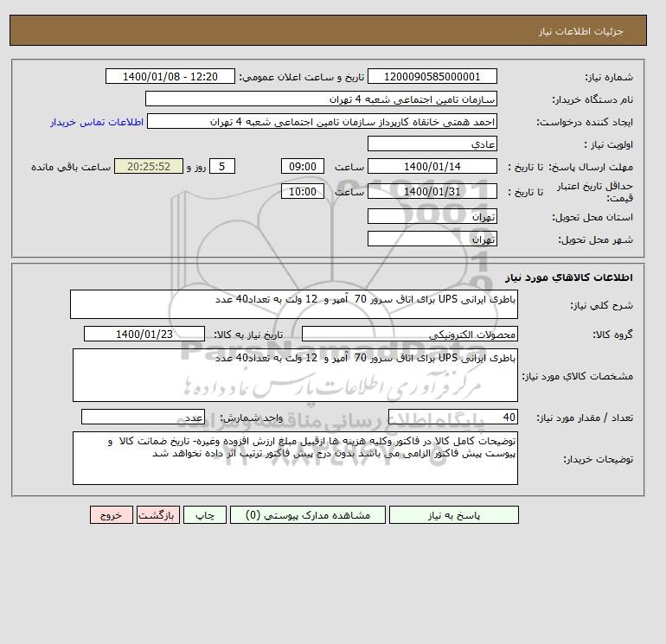Screen dimensions: 666x644
Task: Click the announcement date field 1400/01/08 - 12:20
Action: point(170,76)
